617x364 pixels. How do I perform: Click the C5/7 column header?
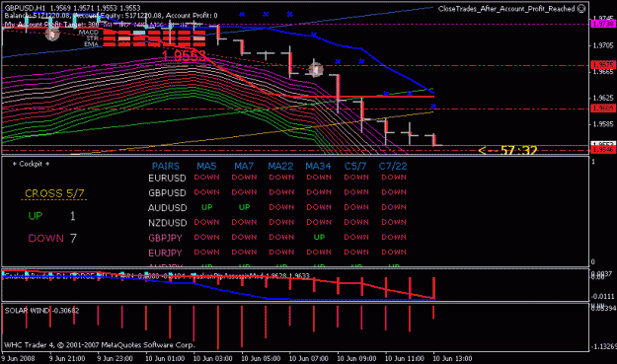[x=355, y=167]
